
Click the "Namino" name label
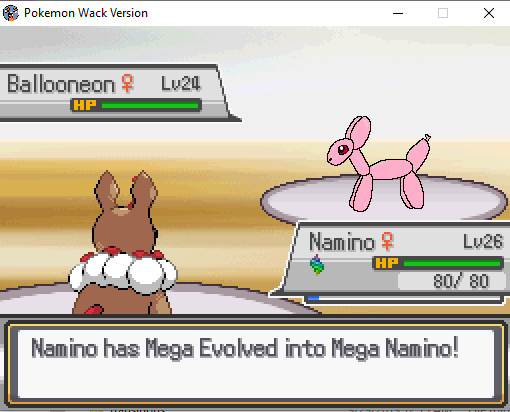pyautogui.click(x=342, y=242)
